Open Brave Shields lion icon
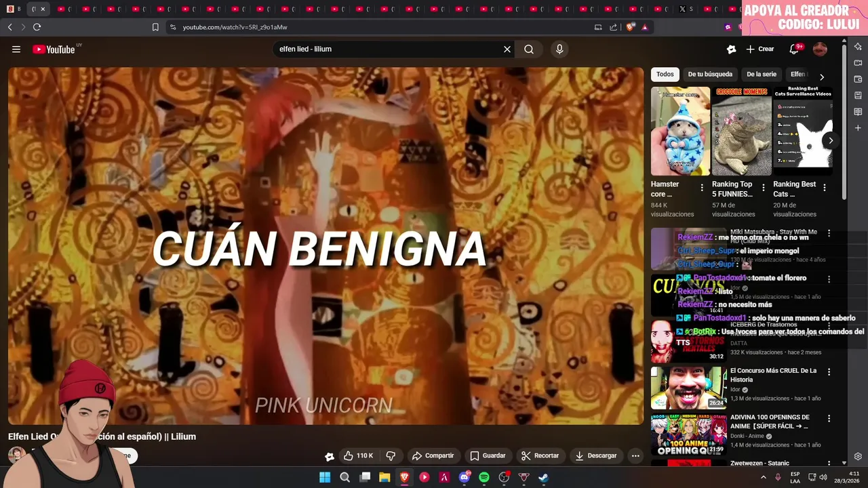The width and height of the screenshot is (868, 488). [631, 27]
